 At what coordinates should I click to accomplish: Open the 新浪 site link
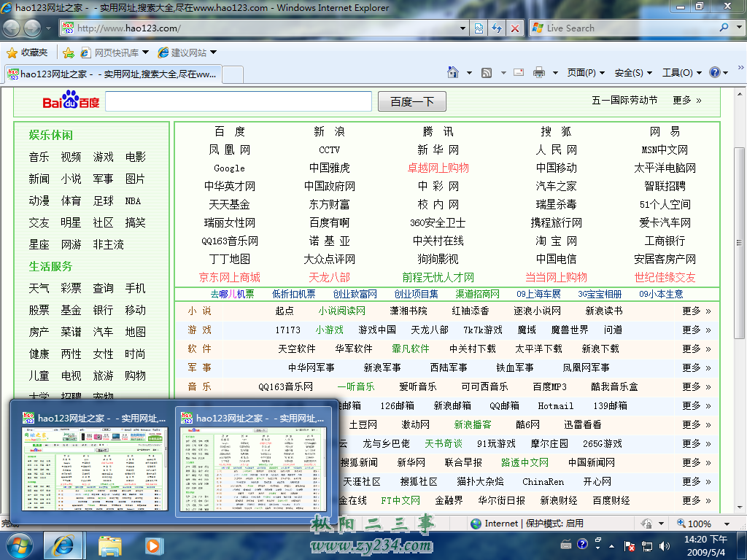coord(329,131)
